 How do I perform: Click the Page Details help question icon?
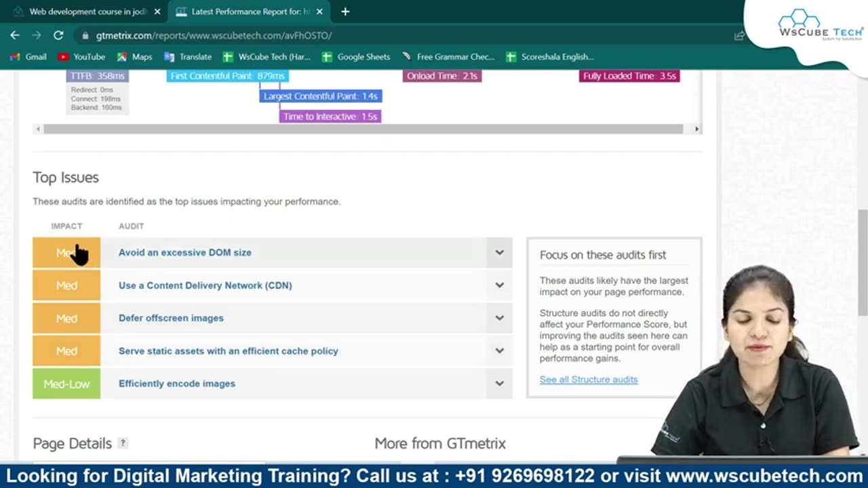pyautogui.click(x=123, y=443)
